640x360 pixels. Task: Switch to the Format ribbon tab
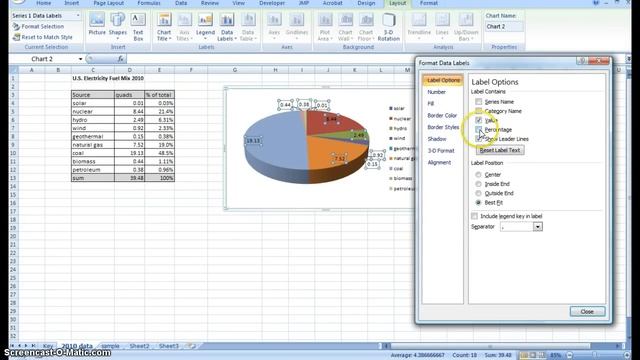(429, 3)
